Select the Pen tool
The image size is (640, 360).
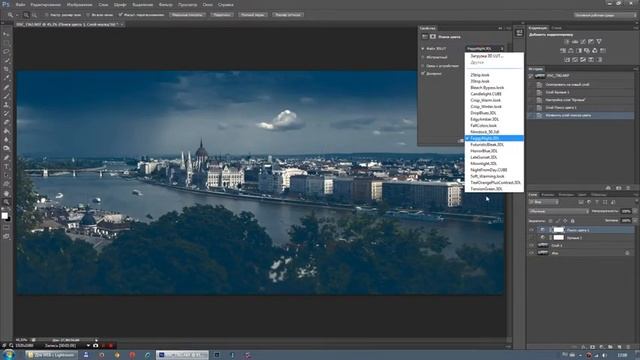point(6,158)
